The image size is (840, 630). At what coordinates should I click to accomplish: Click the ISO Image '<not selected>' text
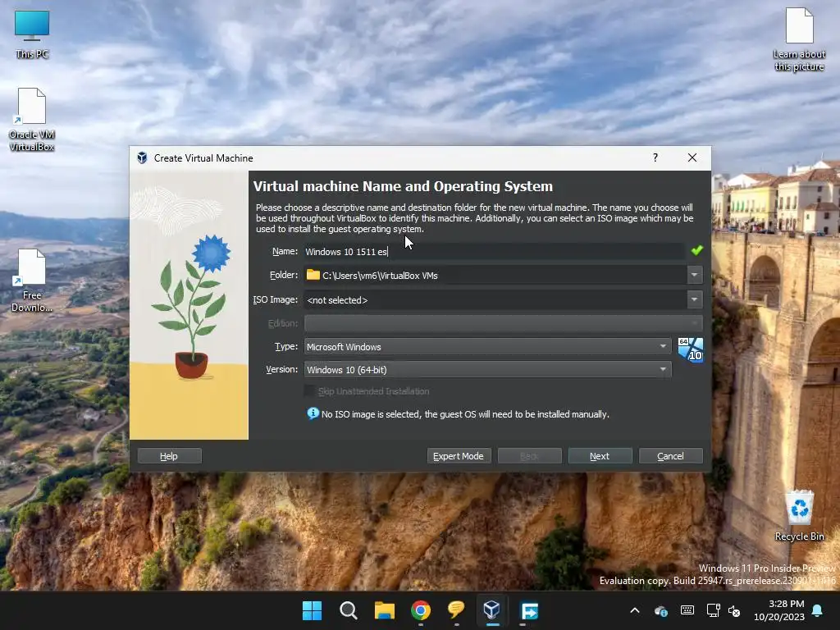(x=337, y=300)
